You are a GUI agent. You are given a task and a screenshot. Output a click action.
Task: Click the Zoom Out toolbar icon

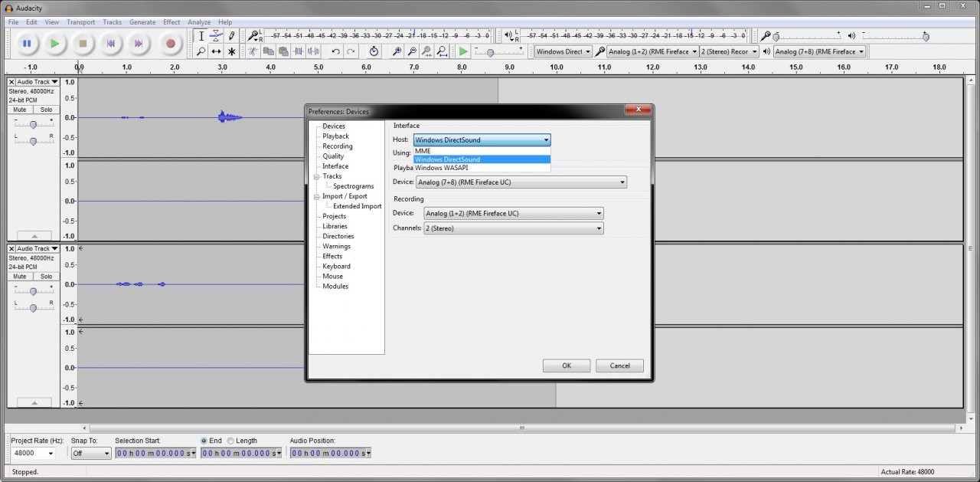[x=412, y=51]
